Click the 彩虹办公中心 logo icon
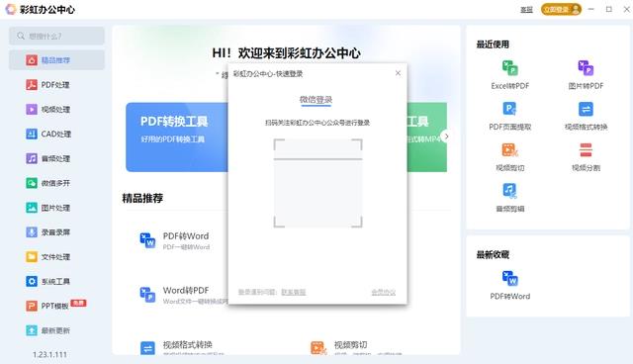 pyautogui.click(x=11, y=9)
